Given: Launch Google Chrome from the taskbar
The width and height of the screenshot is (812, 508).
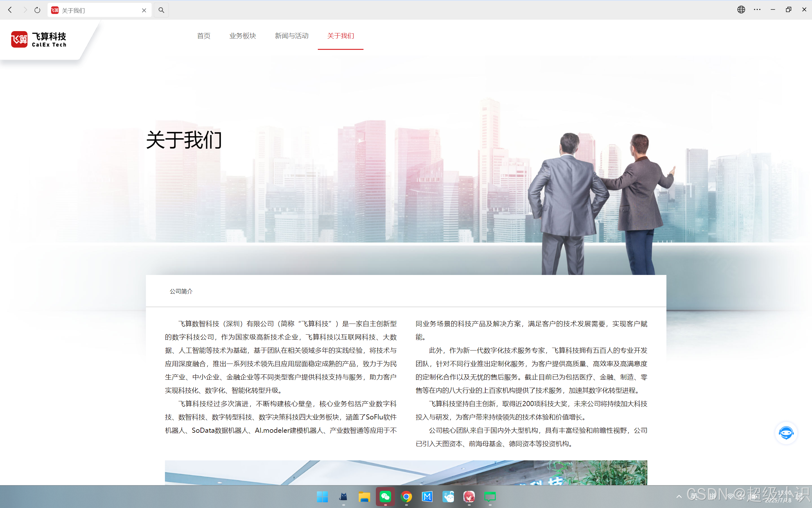Looking at the screenshot, I should coord(406,497).
